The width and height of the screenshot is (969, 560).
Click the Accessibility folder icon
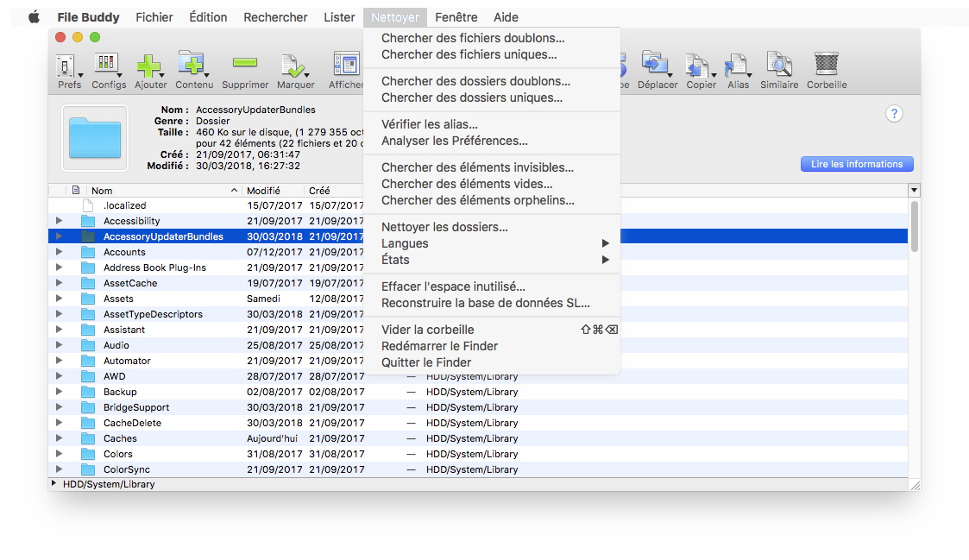pyautogui.click(x=88, y=221)
